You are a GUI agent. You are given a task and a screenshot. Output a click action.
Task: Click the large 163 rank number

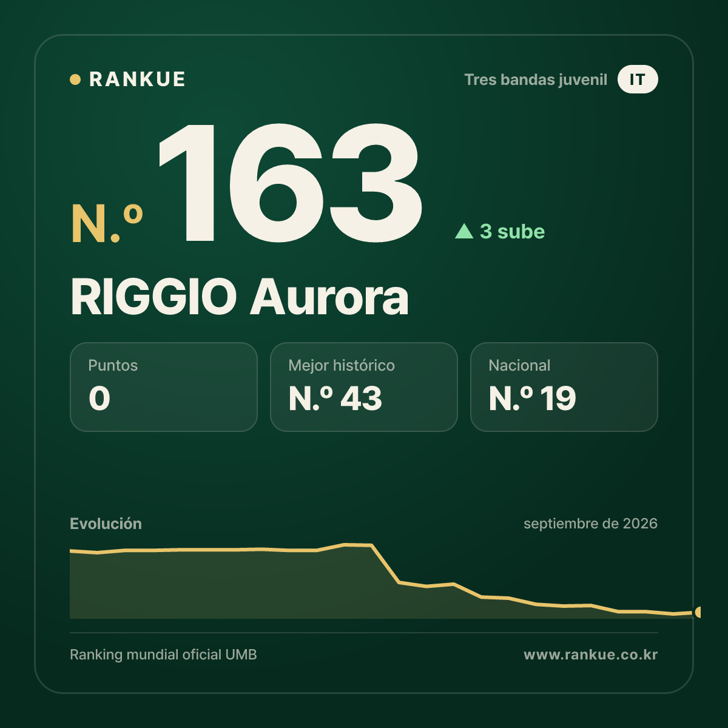pyautogui.click(x=289, y=183)
